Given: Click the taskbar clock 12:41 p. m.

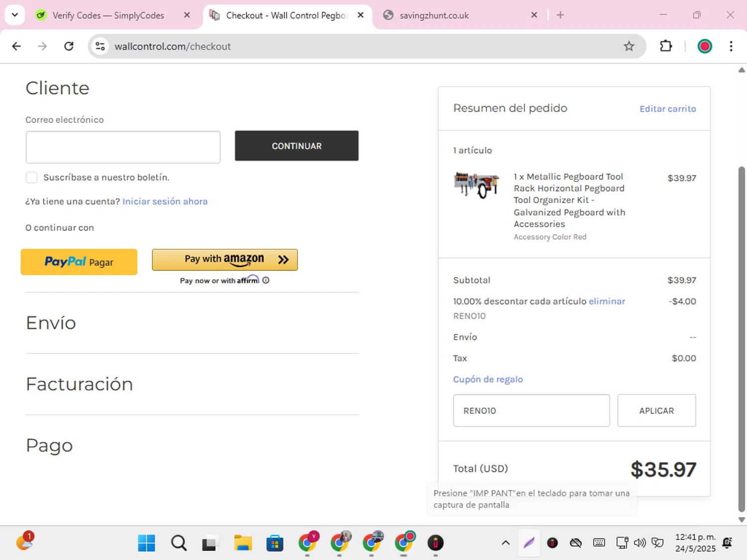Looking at the screenshot, I should click(x=695, y=537).
